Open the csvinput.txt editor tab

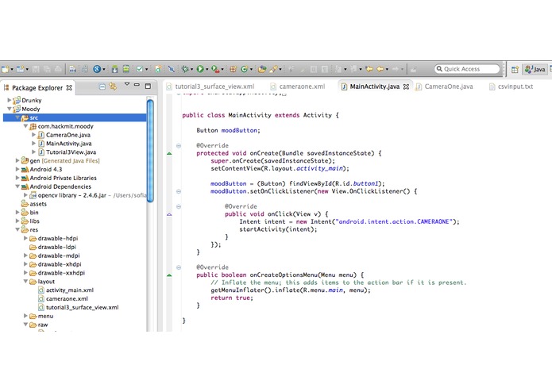[x=511, y=86]
